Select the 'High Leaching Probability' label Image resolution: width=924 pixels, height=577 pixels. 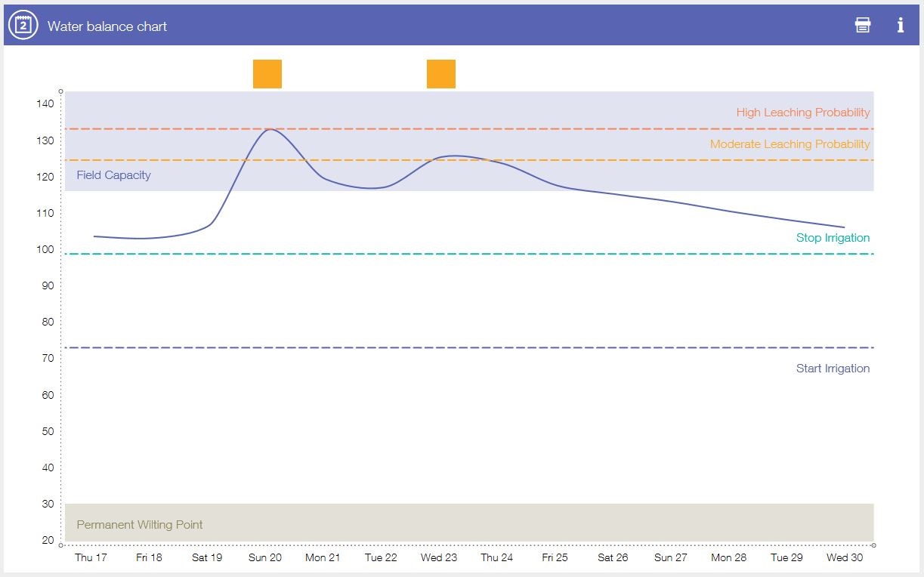[x=802, y=113]
